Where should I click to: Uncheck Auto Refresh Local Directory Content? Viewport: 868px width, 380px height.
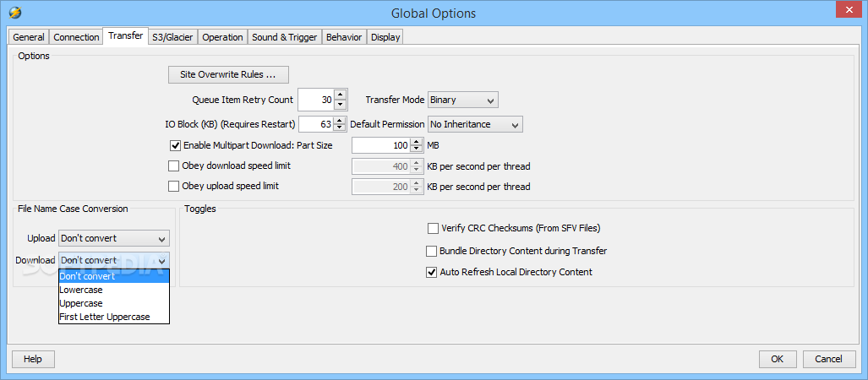(432, 272)
